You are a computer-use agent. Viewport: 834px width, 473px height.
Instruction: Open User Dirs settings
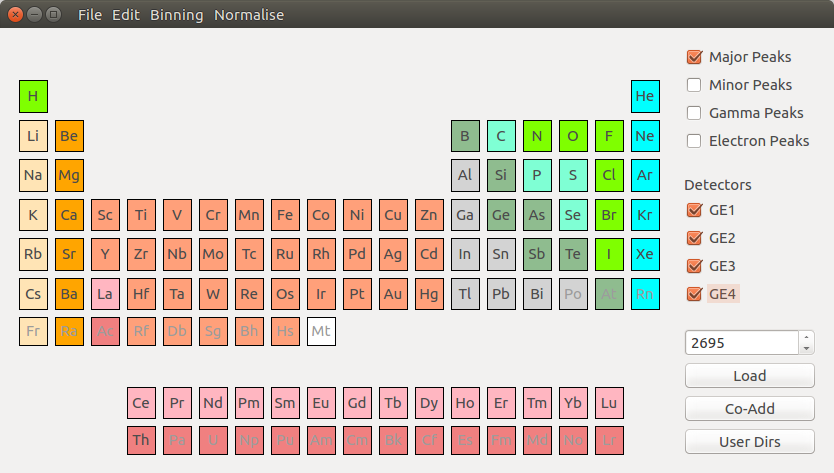click(749, 441)
